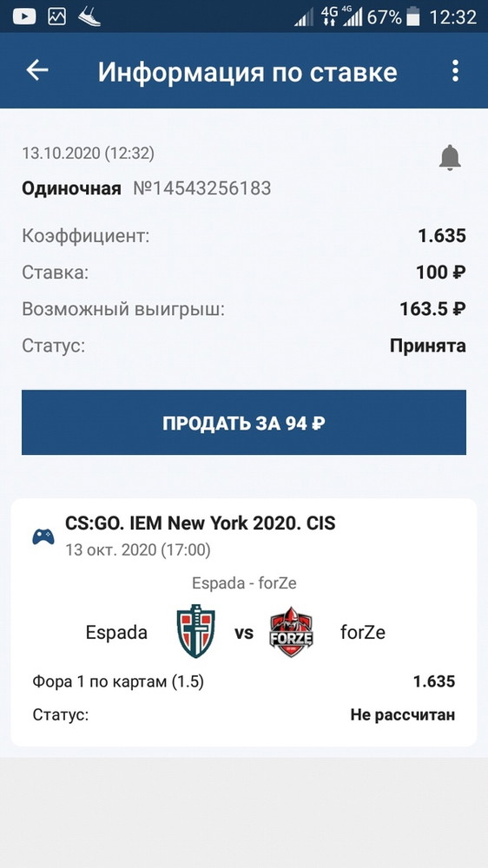Viewport: 488px width, 868px height.
Task: Tap the bet number №14543256183
Action: (202, 188)
